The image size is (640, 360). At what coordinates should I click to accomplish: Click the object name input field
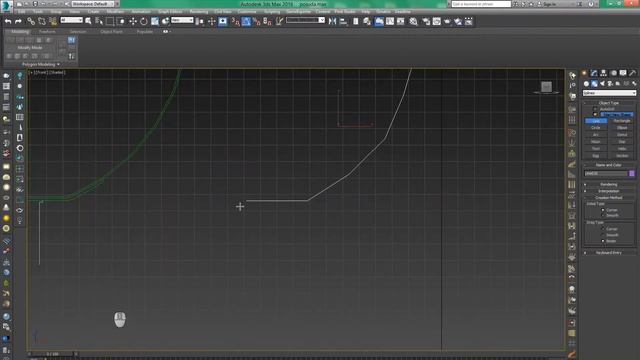(x=606, y=173)
